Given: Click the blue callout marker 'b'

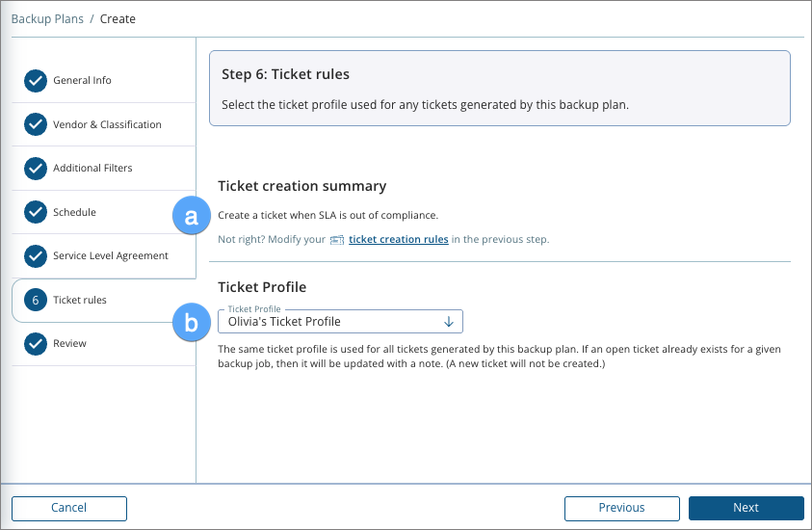Looking at the screenshot, I should (x=192, y=324).
